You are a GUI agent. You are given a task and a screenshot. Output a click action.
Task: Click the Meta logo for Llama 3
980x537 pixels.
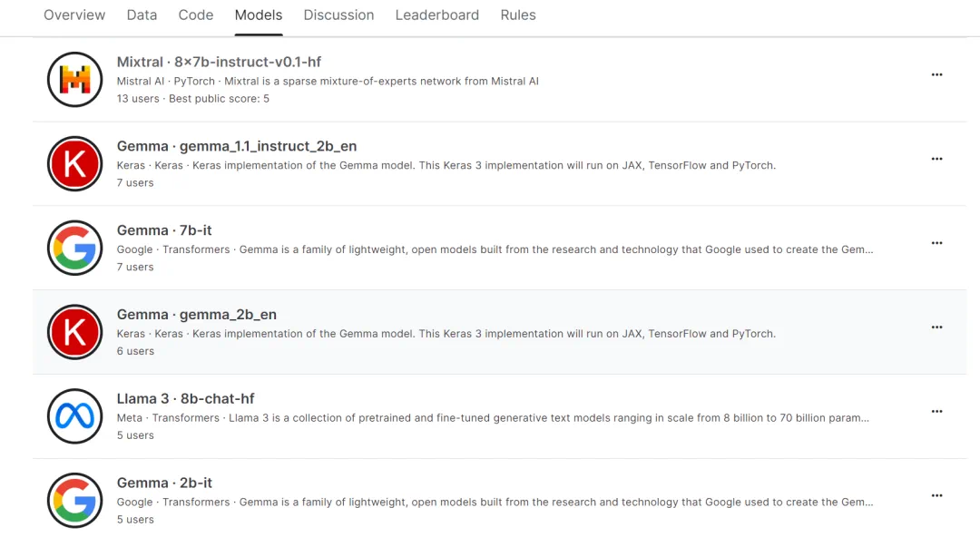(74, 416)
